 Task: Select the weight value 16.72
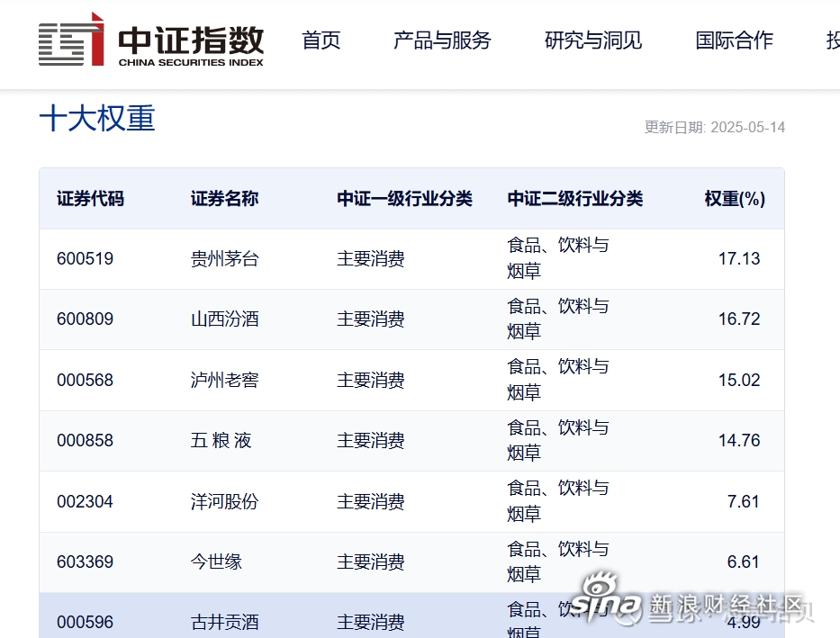739,319
